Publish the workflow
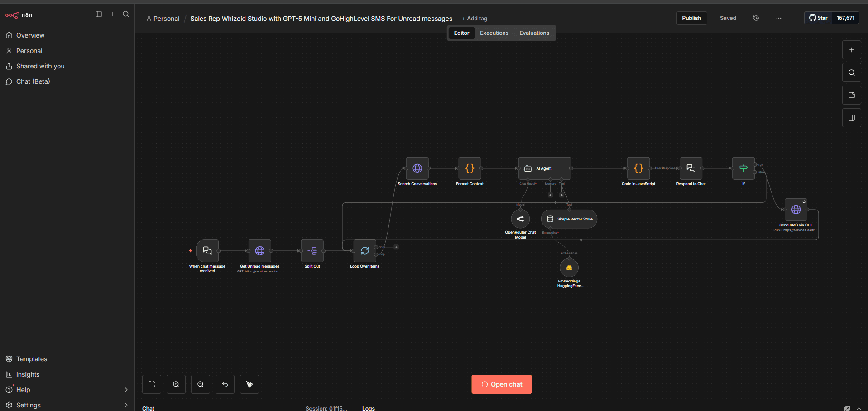 click(691, 18)
